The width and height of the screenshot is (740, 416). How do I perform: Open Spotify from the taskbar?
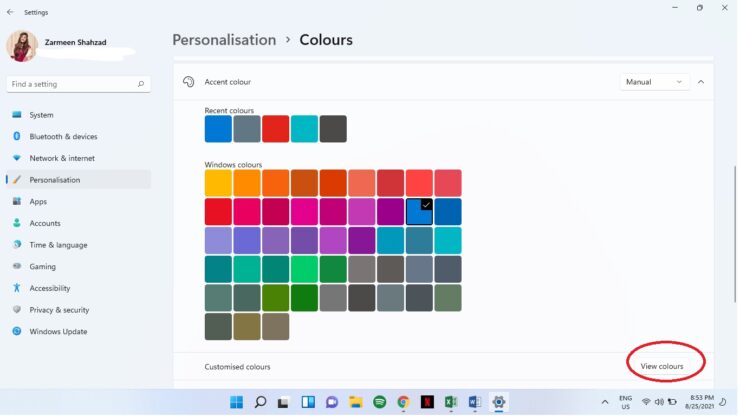380,402
